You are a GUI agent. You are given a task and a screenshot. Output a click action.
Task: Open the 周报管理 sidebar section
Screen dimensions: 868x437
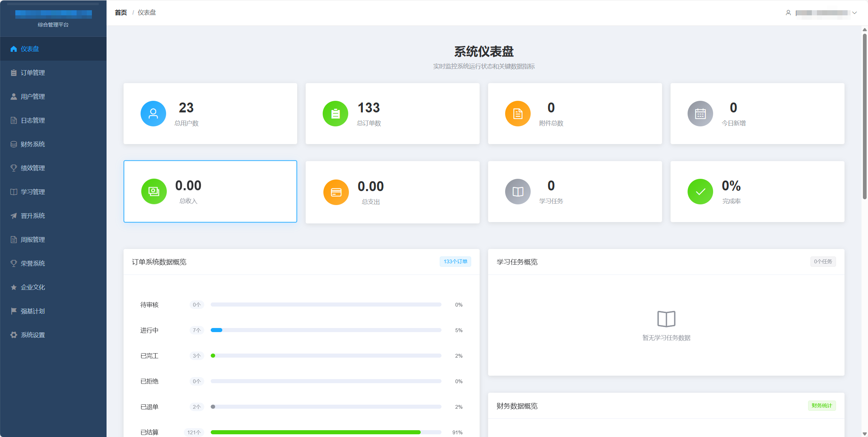click(32, 239)
